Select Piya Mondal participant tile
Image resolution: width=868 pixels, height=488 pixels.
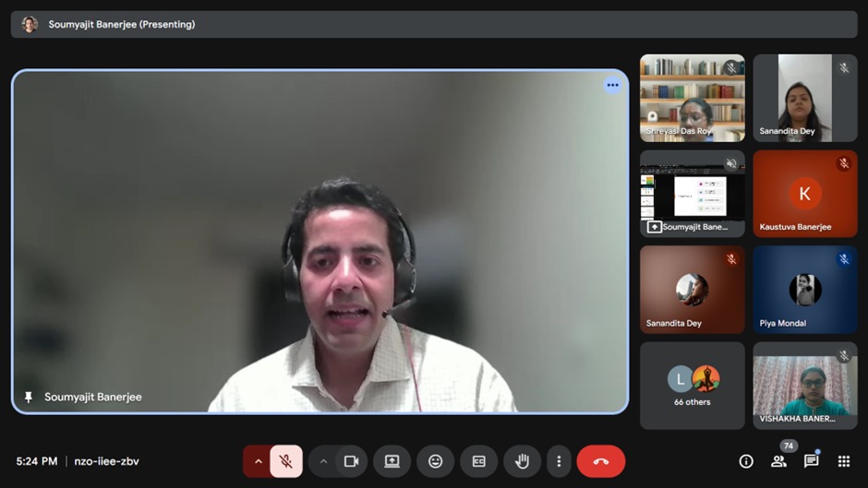coord(804,290)
